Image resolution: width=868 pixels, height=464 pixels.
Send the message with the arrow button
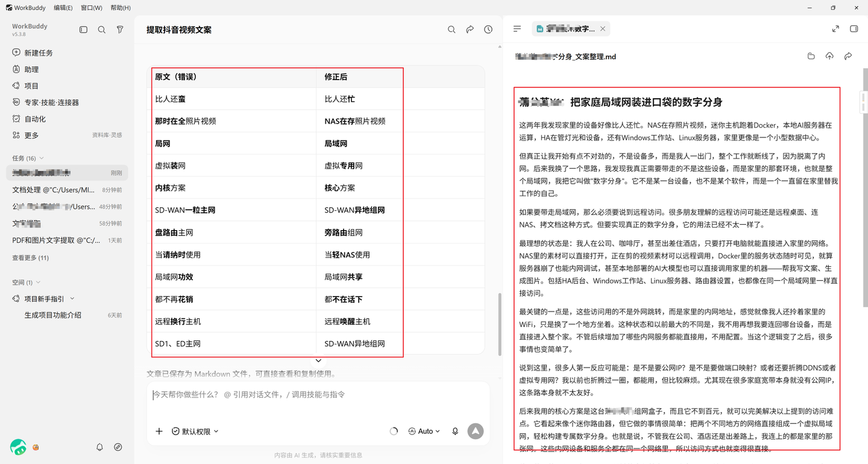[476, 431]
